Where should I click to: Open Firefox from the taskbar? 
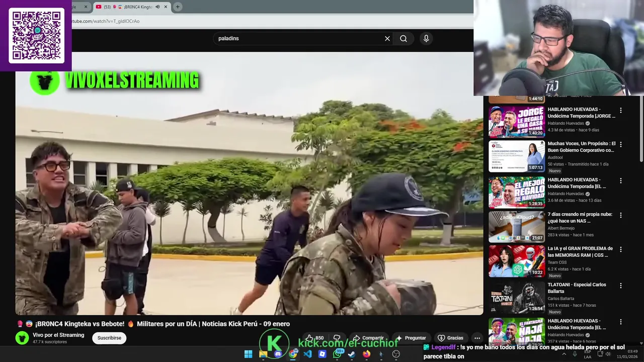point(367,354)
